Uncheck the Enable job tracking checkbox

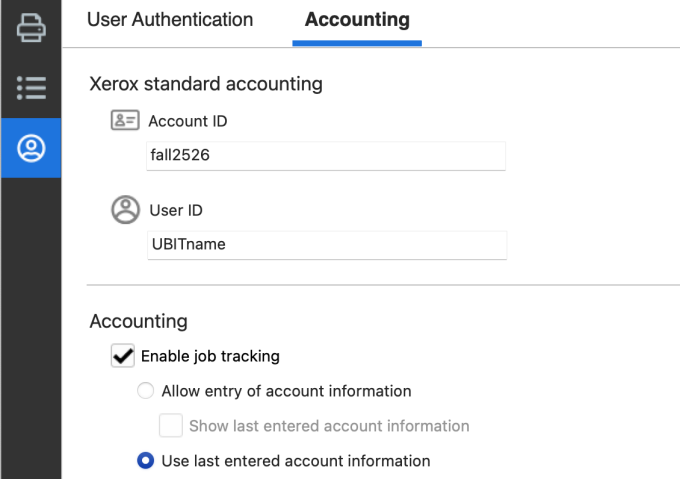pos(124,356)
